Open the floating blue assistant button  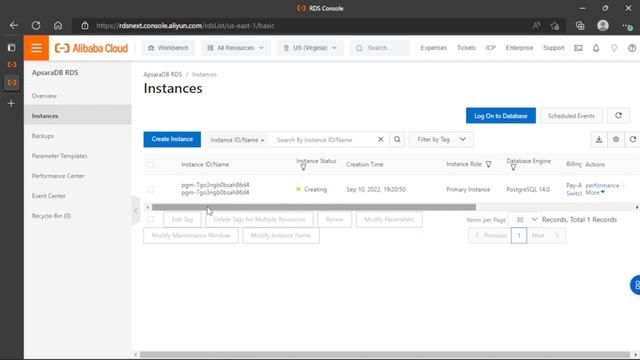pyautogui.click(x=635, y=285)
